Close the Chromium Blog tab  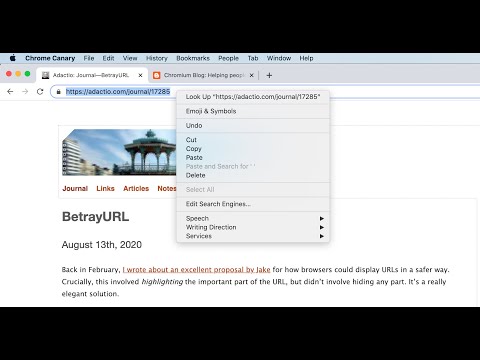click(x=252, y=75)
